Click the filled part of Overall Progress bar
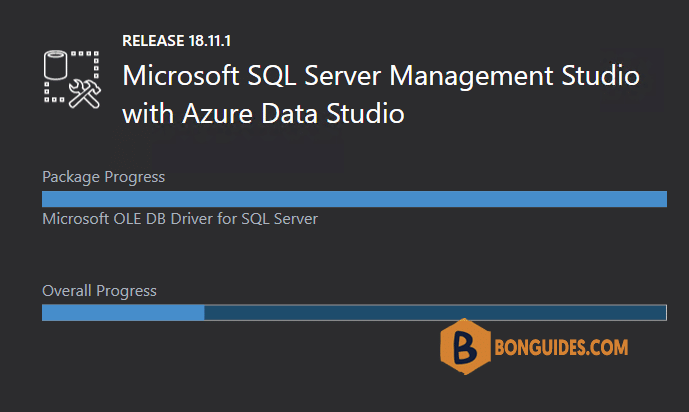689x412 pixels. pyautogui.click(x=123, y=313)
